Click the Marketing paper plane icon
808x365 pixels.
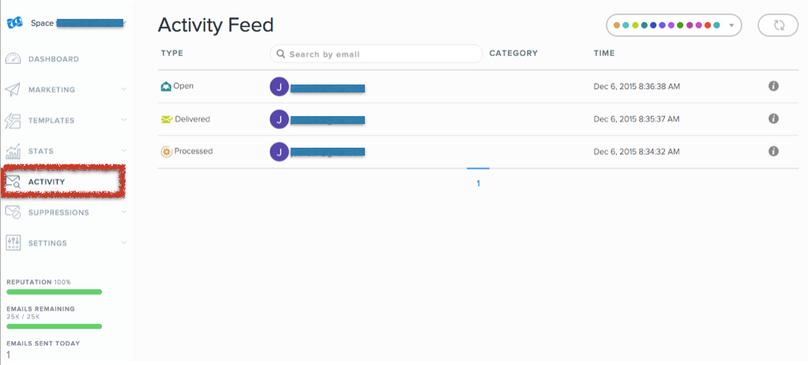coord(13,90)
